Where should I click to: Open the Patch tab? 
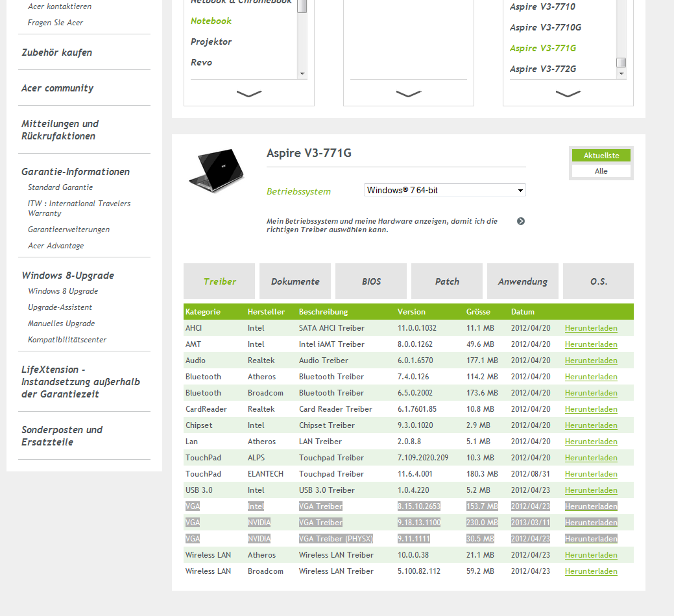[446, 281]
